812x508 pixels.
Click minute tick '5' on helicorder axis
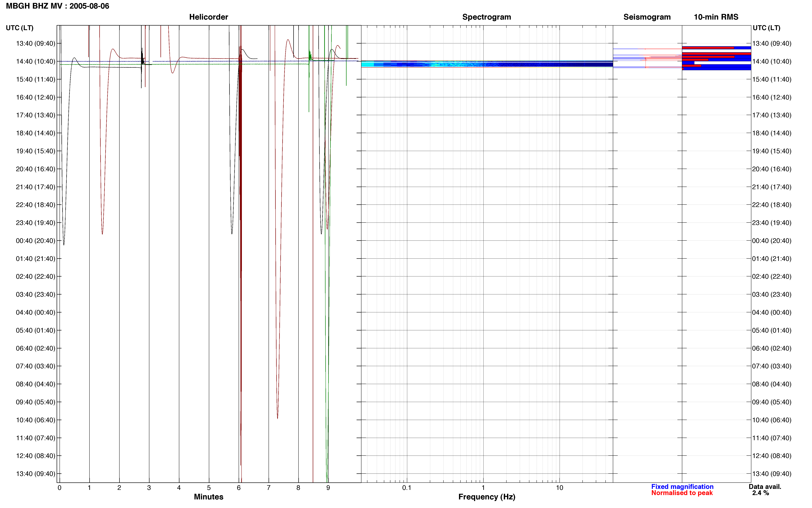coord(209,488)
